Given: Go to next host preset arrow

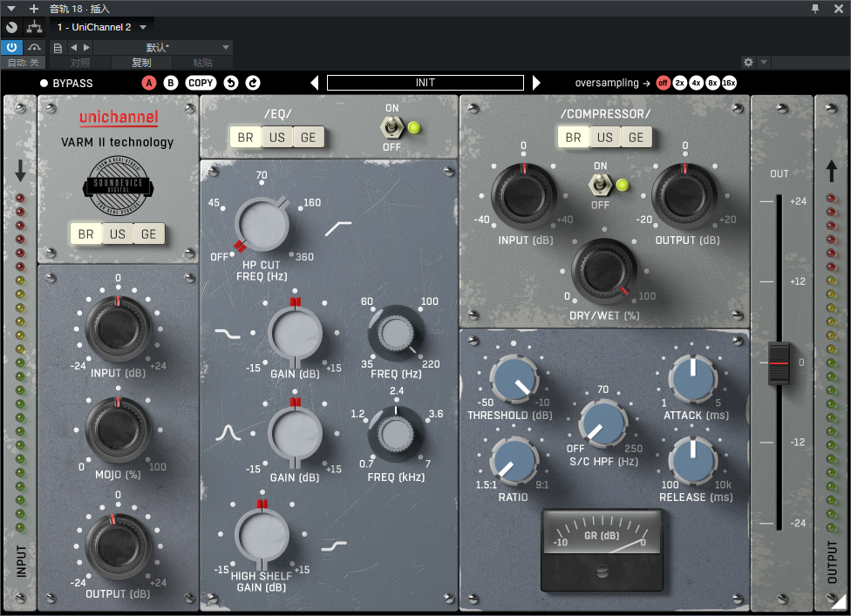Looking at the screenshot, I should [86, 48].
